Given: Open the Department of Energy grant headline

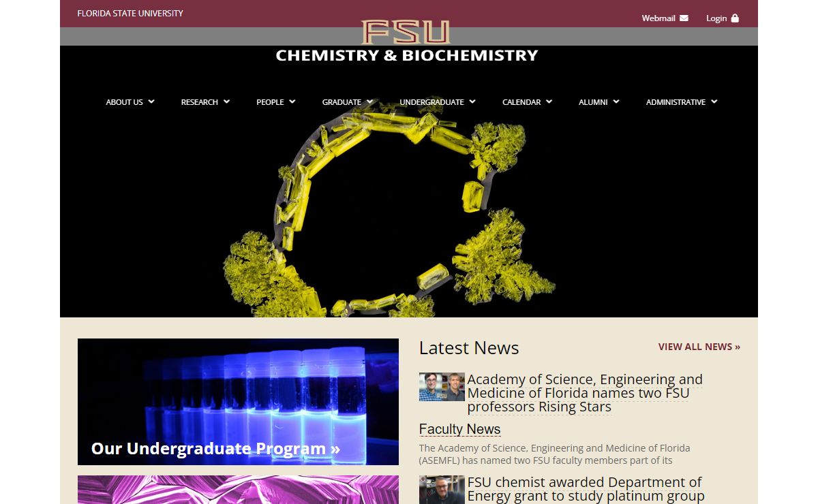Looking at the screenshot, I should (x=586, y=489).
